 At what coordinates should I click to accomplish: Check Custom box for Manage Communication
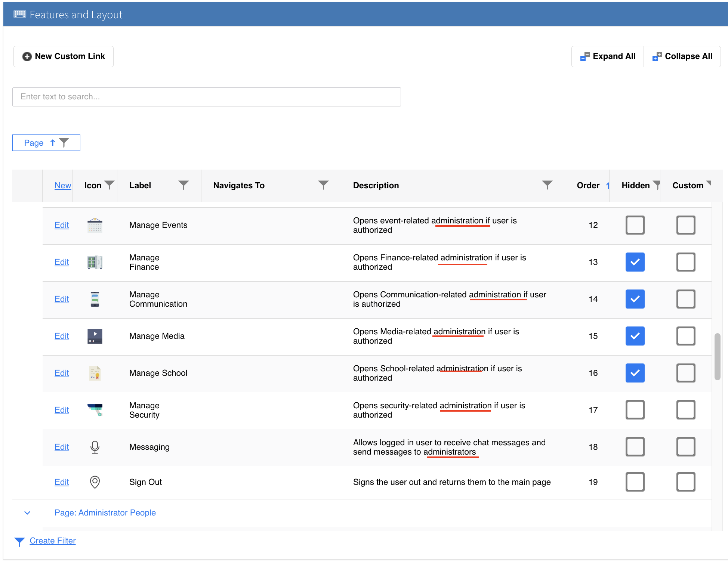[x=686, y=299]
